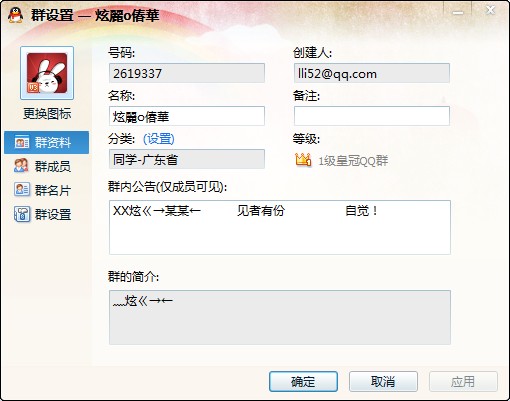Viewport: 510px width, 401px height.
Task: Click the 群设置 phone icon
Action: click(x=22, y=214)
